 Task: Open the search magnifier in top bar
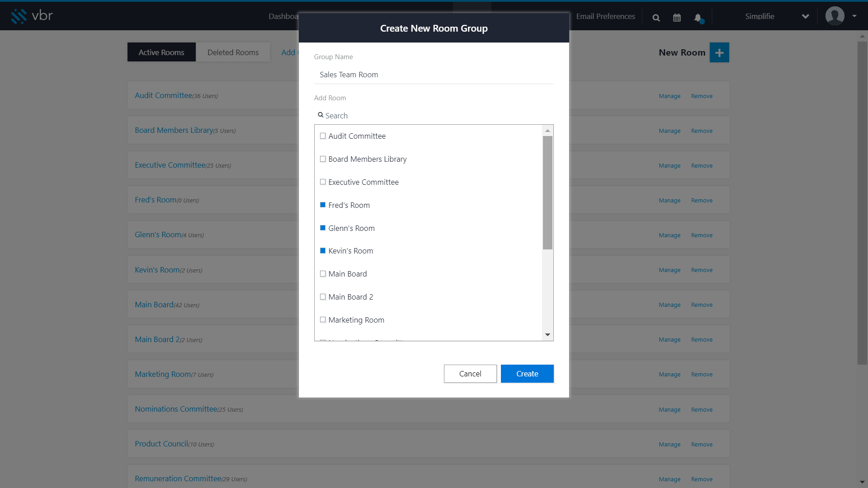point(656,18)
